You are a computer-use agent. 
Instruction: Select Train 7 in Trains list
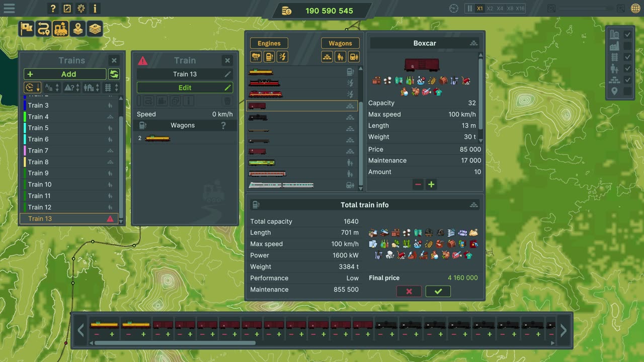[x=69, y=150]
